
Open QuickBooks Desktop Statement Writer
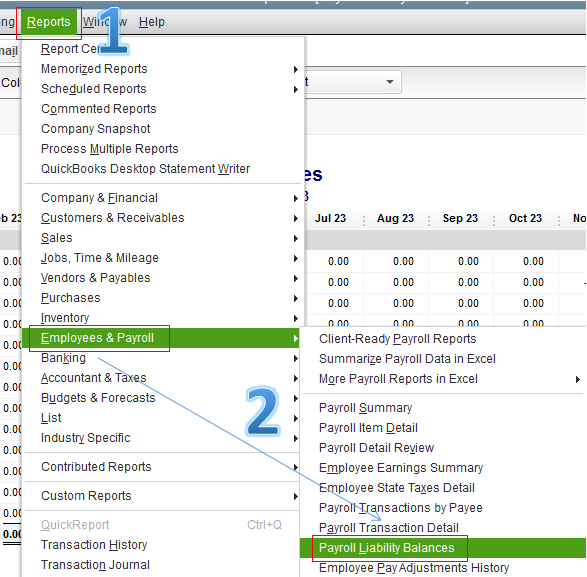[x=145, y=169]
